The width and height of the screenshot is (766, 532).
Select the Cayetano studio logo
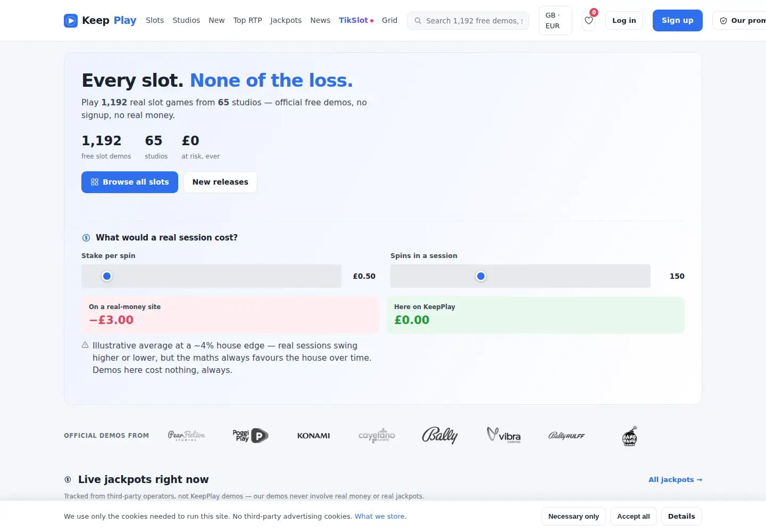377,436
